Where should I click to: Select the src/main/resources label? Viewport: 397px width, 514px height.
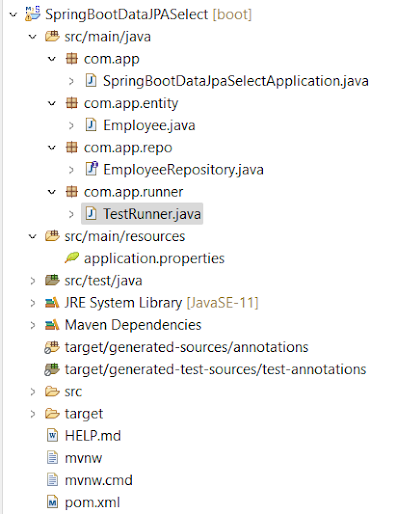[125, 236]
